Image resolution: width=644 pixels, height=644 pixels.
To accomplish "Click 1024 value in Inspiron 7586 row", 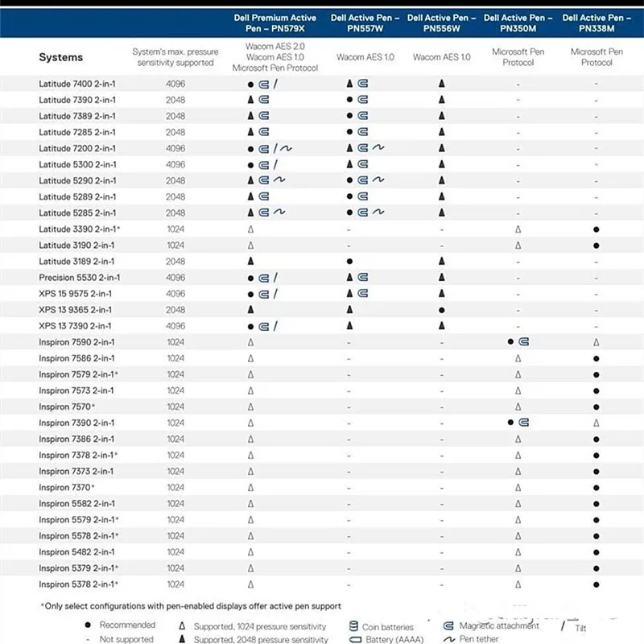I will coord(175,358).
